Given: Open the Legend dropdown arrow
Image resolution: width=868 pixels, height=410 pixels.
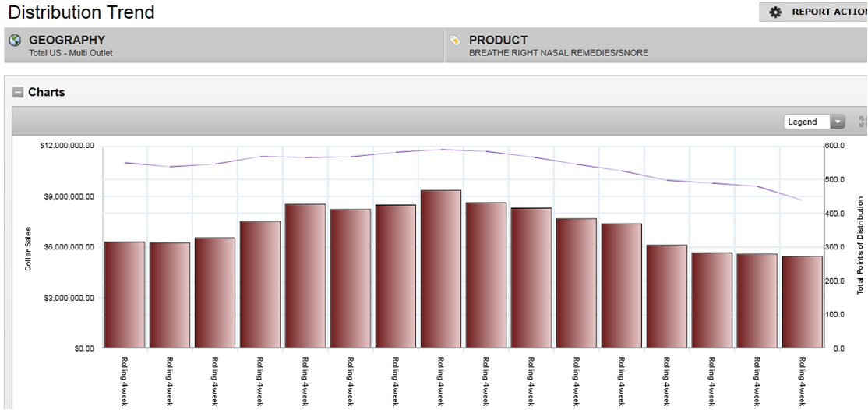Looking at the screenshot, I should point(838,122).
